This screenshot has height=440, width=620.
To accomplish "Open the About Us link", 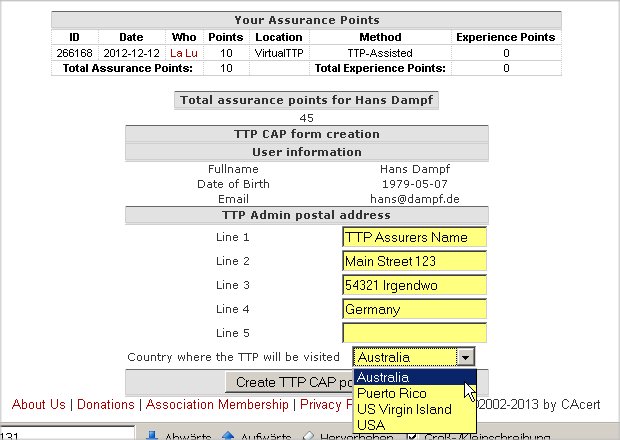I will (x=39, y=404).
